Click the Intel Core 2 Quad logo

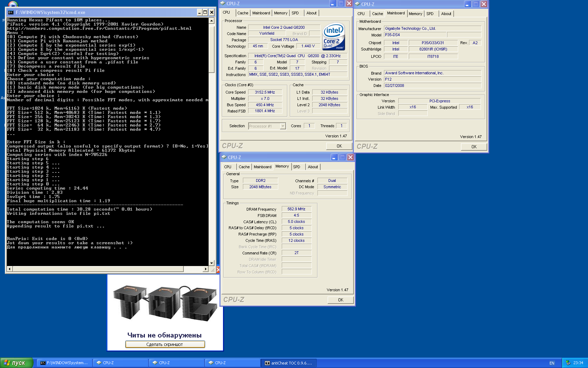334,36
